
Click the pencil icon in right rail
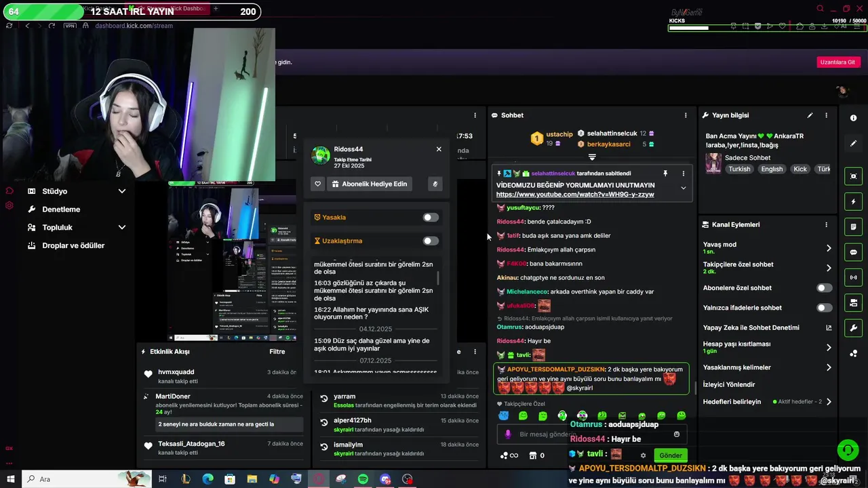coord(853,144)
